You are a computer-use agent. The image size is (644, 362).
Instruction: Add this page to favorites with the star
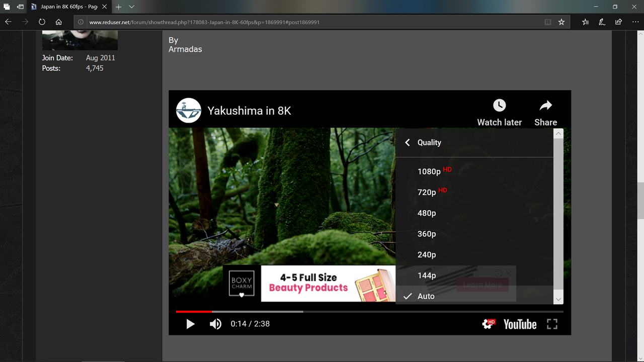pyautogui.click(x=561, y=22)
